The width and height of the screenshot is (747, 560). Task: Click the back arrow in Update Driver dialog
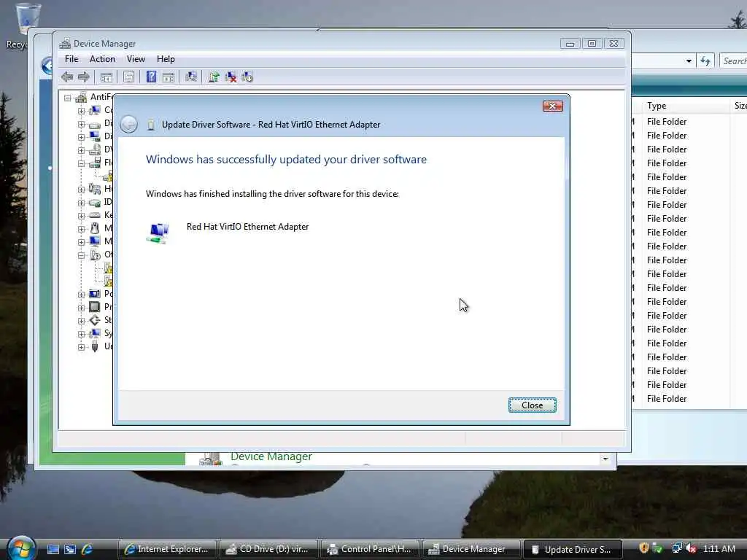tap(128, 124)
